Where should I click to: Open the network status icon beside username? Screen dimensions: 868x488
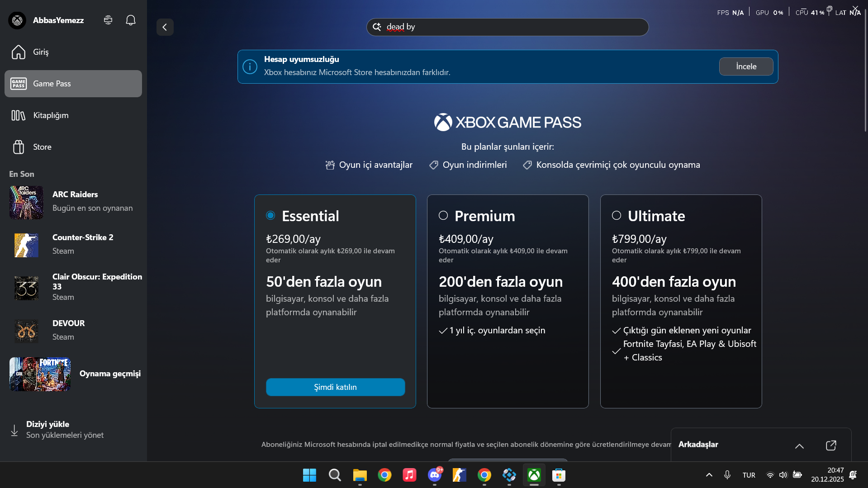[x=108, y=20]
